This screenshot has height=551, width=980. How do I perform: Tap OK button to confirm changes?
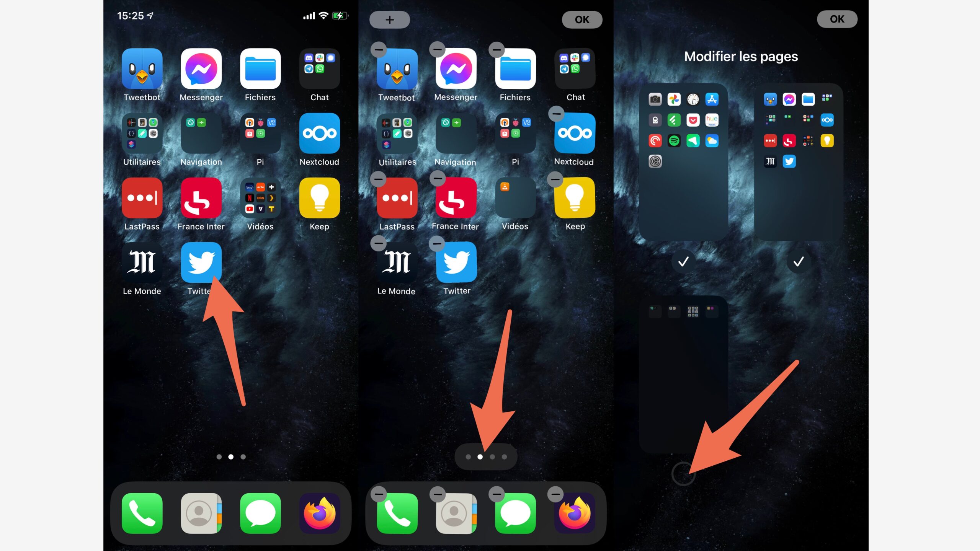[x=836, y=19]
